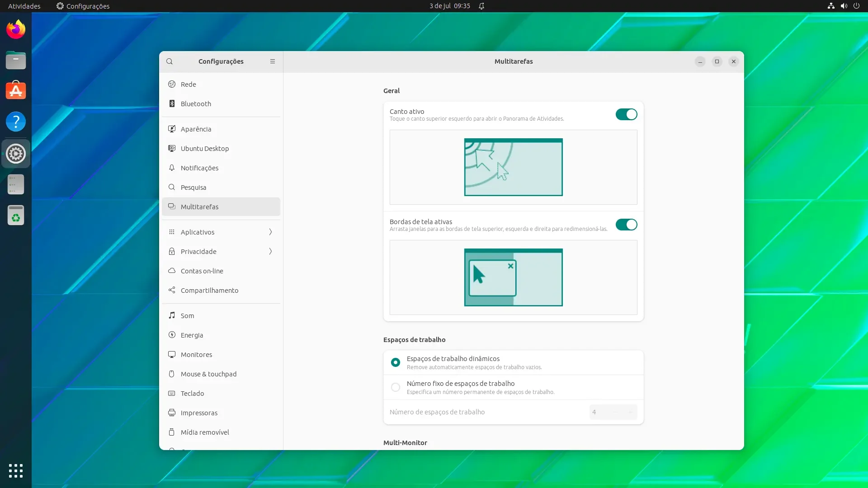Expand the Privacidade submenu chevron

pos(270,251)
